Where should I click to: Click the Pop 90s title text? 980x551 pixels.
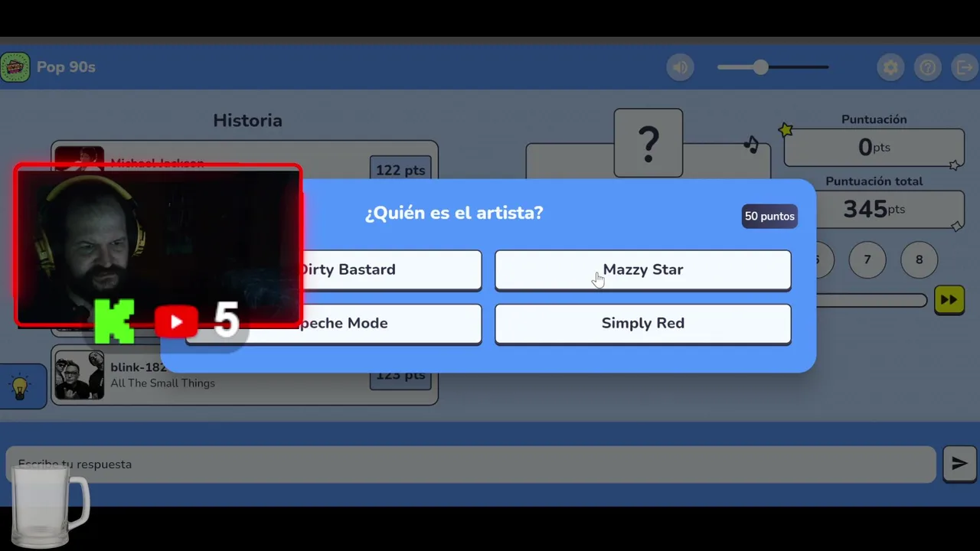(x=66, y=67)
